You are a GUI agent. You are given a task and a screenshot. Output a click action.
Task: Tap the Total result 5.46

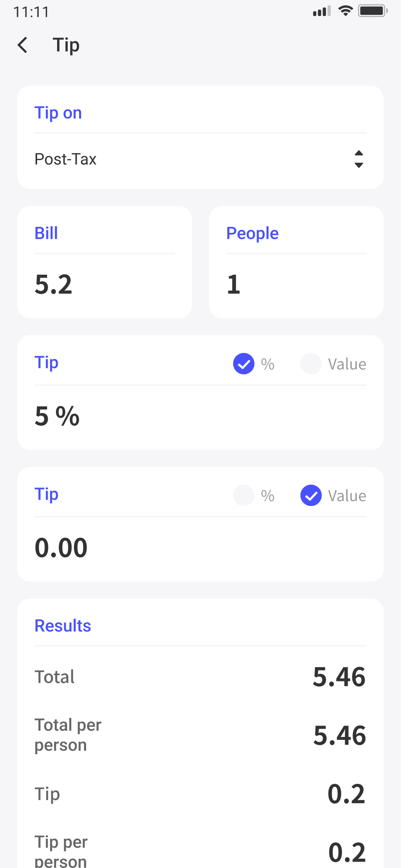click(x=339, y=677)
